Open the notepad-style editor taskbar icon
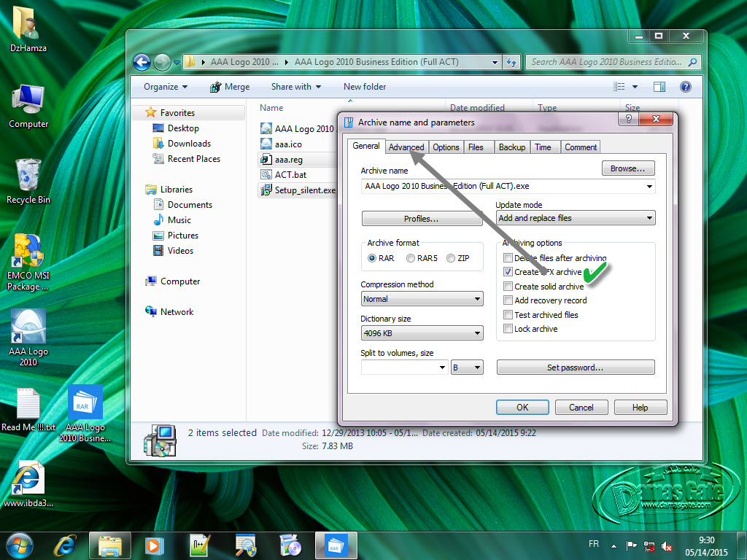Image resolution: width=747 pixels, height=560 pixels. 199,545
